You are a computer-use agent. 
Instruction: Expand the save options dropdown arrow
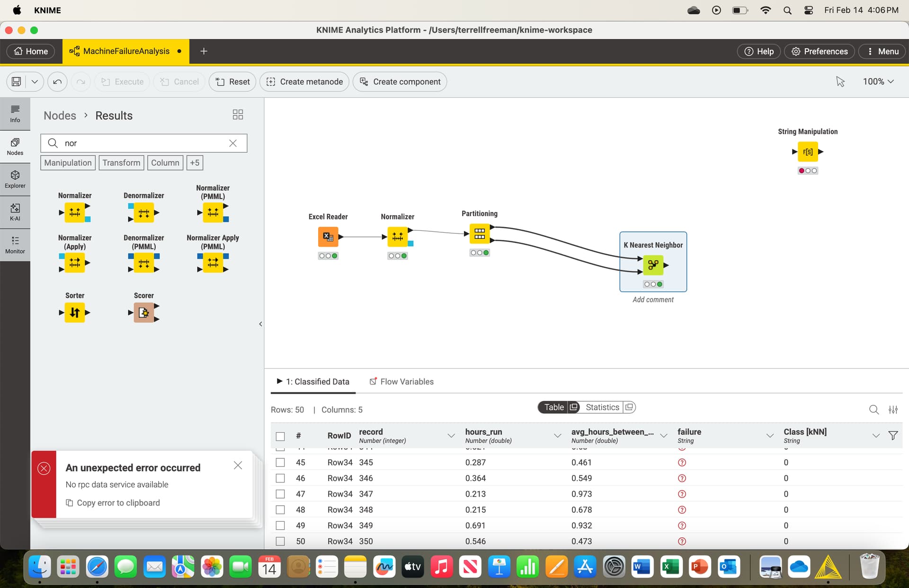click(x=35, y=82)
